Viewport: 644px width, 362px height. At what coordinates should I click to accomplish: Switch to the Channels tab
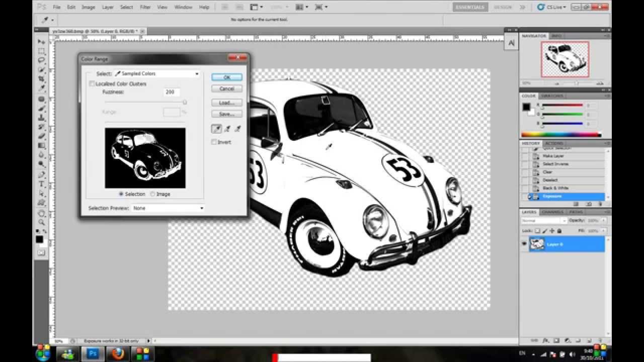[x=553, y=212]
